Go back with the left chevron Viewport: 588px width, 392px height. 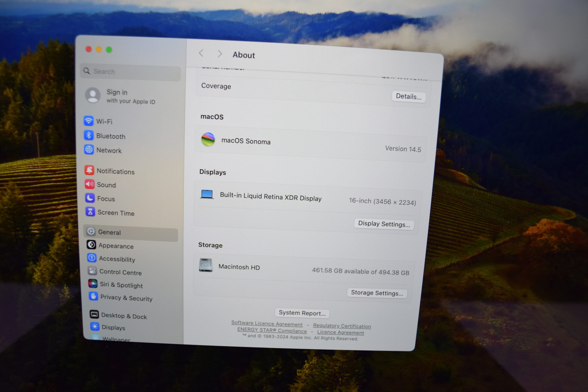click(x=201, y=53)
